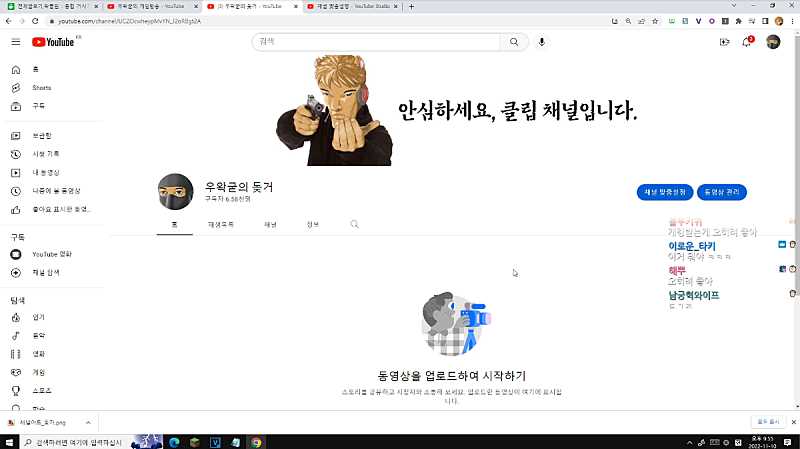Click the channel banner image
This screenshot has height=449, width=800.
click(452, 110)
